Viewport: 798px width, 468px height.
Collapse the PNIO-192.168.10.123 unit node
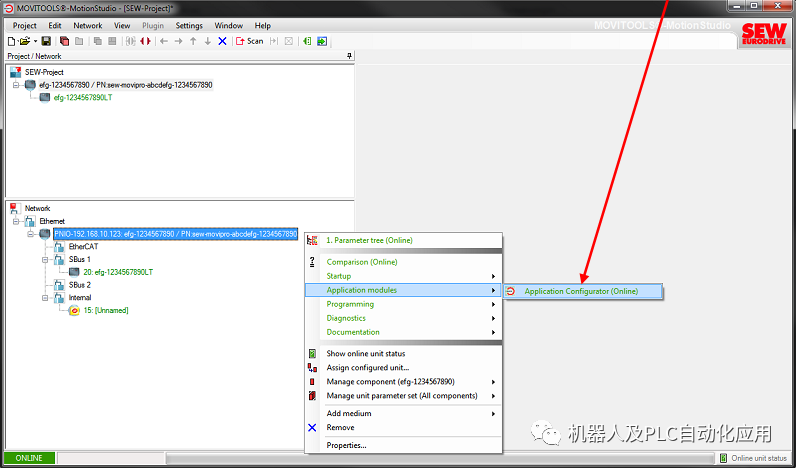point(31,234)
